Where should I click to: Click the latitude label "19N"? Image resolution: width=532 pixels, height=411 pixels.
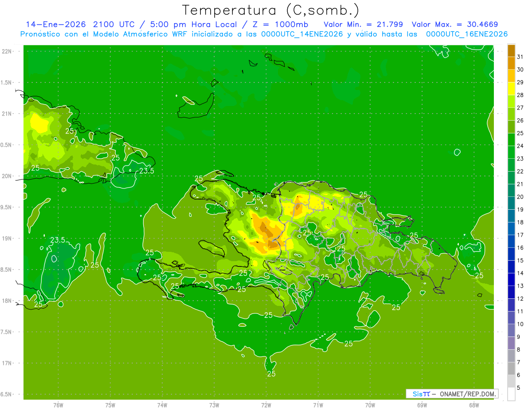7,239
